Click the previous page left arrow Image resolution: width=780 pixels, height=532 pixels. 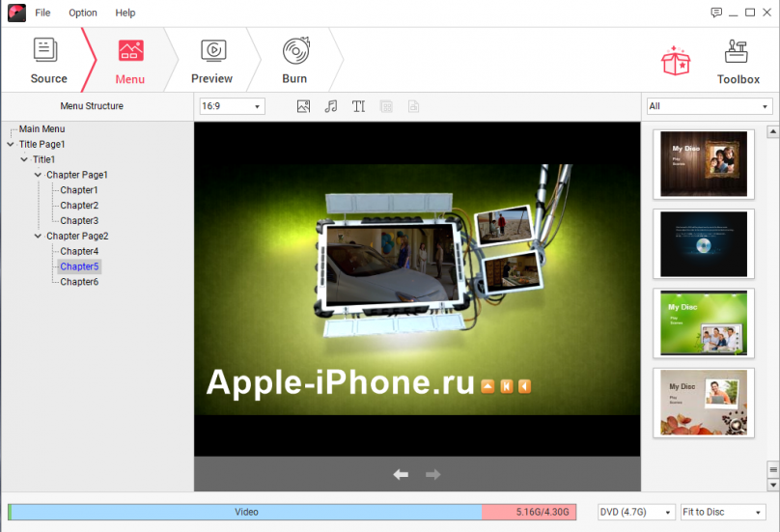pos(401,474)
